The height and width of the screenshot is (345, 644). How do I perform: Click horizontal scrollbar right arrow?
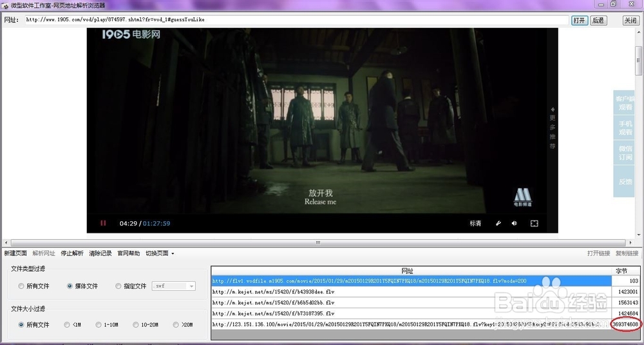click(630, 242)
